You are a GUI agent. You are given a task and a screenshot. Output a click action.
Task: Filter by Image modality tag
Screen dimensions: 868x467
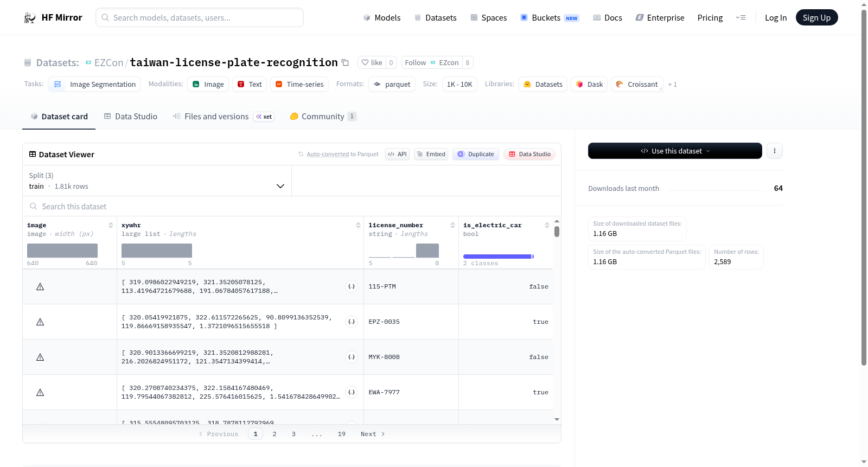(208, 84)
